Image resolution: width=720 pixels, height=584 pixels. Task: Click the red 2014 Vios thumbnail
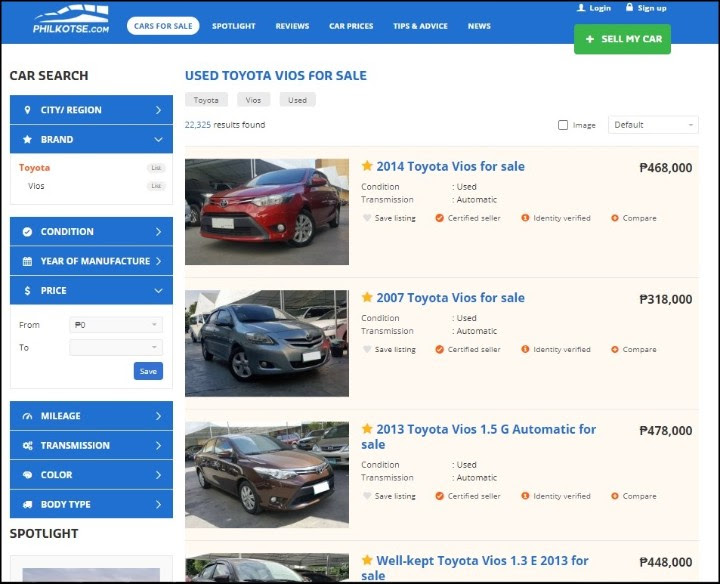point(267,212)
